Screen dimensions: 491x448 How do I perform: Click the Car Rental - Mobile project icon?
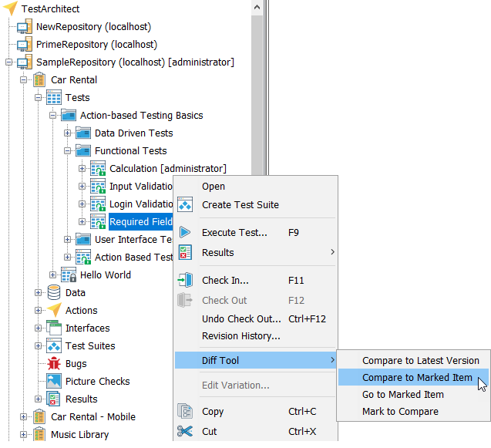(39, 416)
